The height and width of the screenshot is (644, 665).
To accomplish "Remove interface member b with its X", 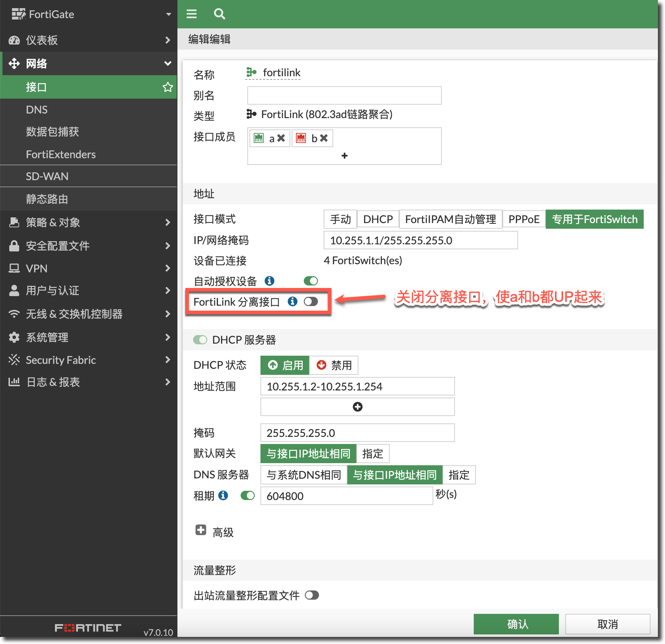I will [324, 138].
